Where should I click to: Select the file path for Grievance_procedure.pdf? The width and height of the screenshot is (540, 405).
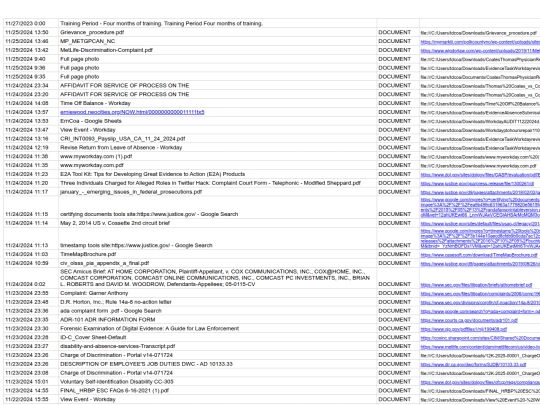(478, 33)
